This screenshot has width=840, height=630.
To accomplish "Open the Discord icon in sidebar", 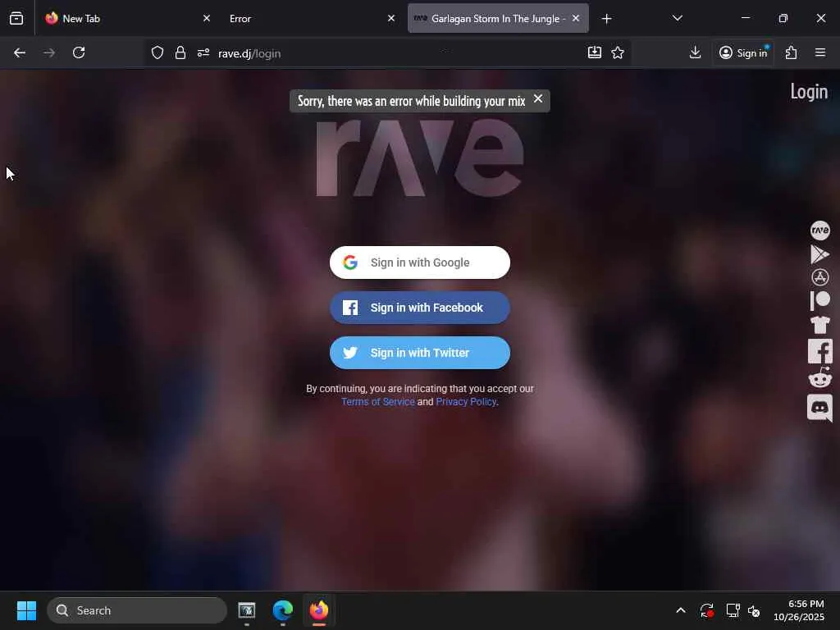I will tap(819, 409).
